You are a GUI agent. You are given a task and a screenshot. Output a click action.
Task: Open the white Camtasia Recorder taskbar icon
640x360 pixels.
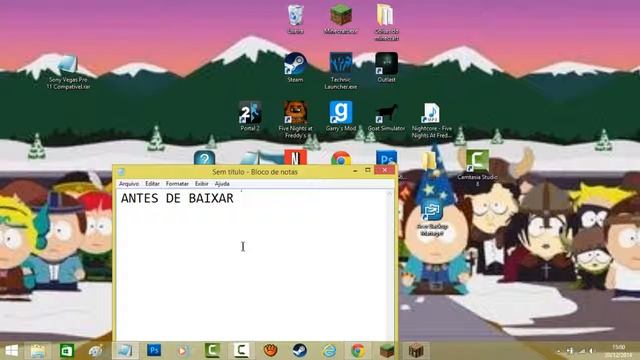point(241,350)
